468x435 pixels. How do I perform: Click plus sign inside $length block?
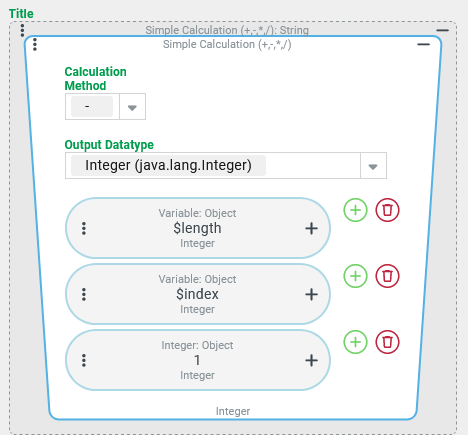click(x=311, y=228)
